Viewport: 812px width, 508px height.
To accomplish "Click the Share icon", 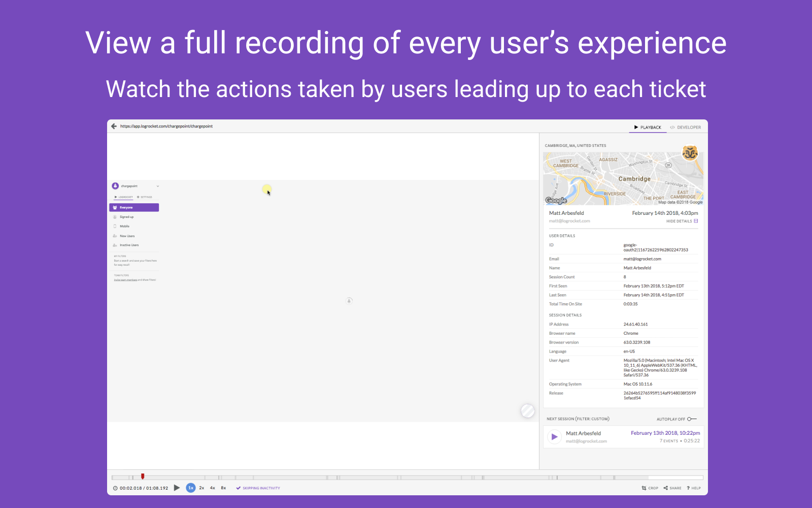I will [666, 488].
